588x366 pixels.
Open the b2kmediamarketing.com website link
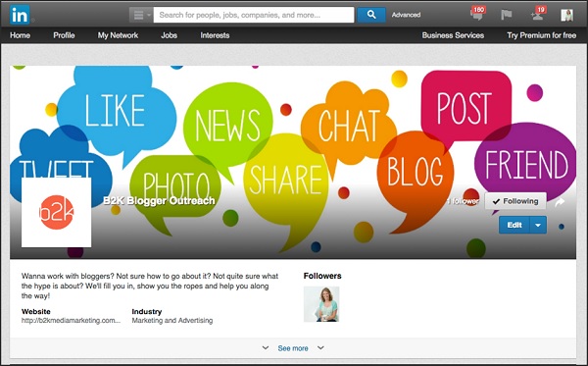tap(71, 321)
